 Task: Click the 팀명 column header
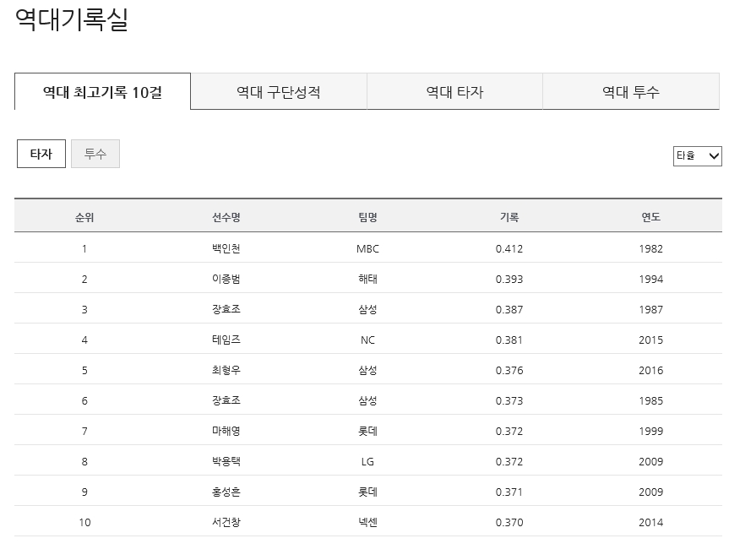(367, 217)
